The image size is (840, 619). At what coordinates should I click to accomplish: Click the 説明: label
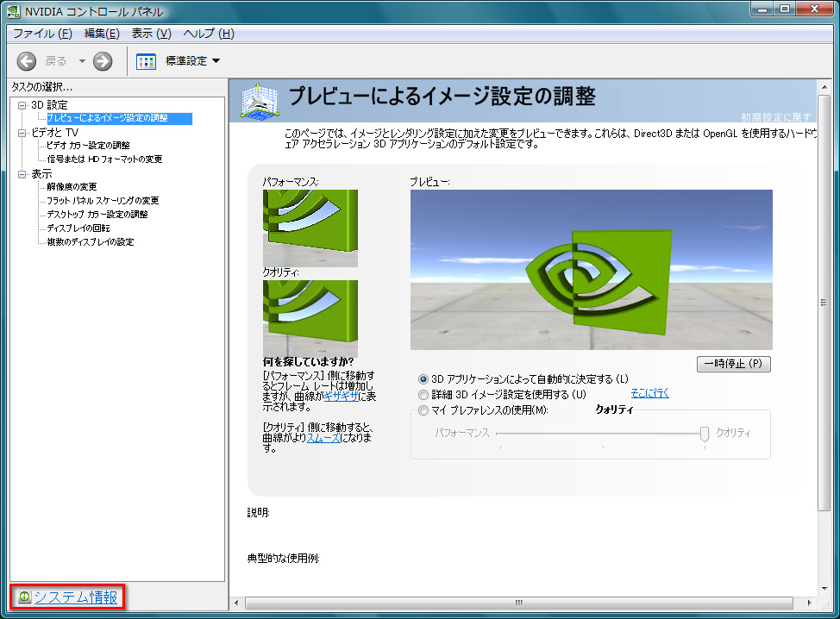[258, 512]
